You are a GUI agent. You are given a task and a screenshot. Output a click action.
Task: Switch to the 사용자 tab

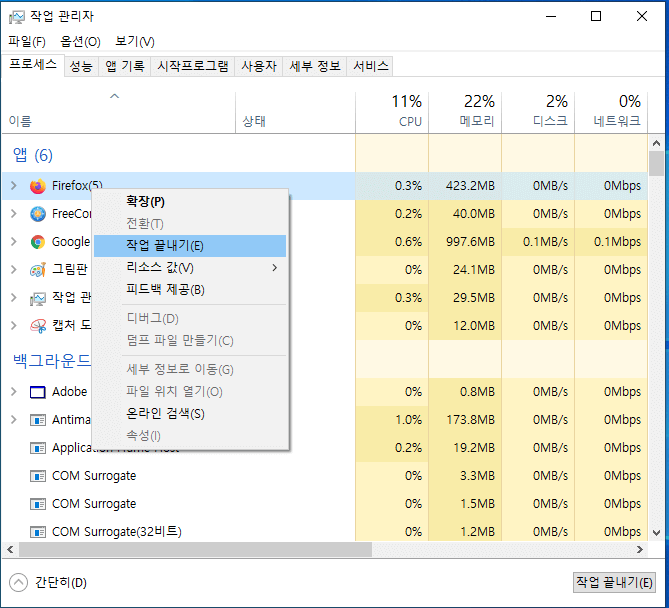coord(259,67)
